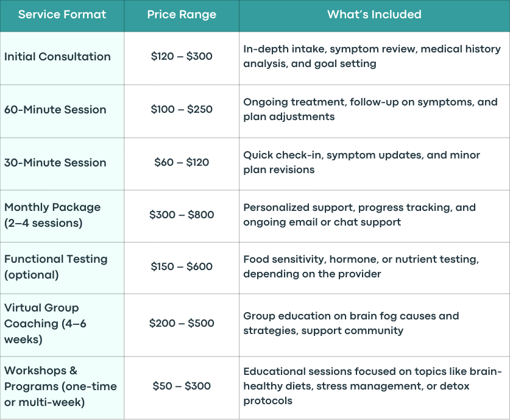
Task: Select the Educational sessions description text
Action: (x=372, y=386)
